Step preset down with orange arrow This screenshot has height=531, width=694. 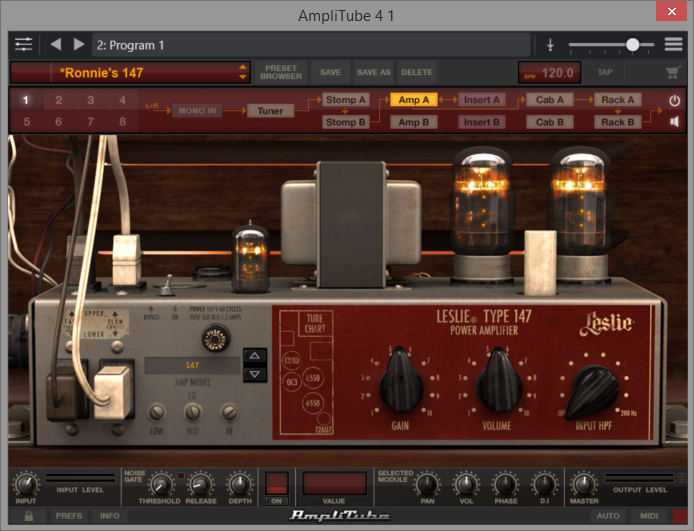pos(243,77)
